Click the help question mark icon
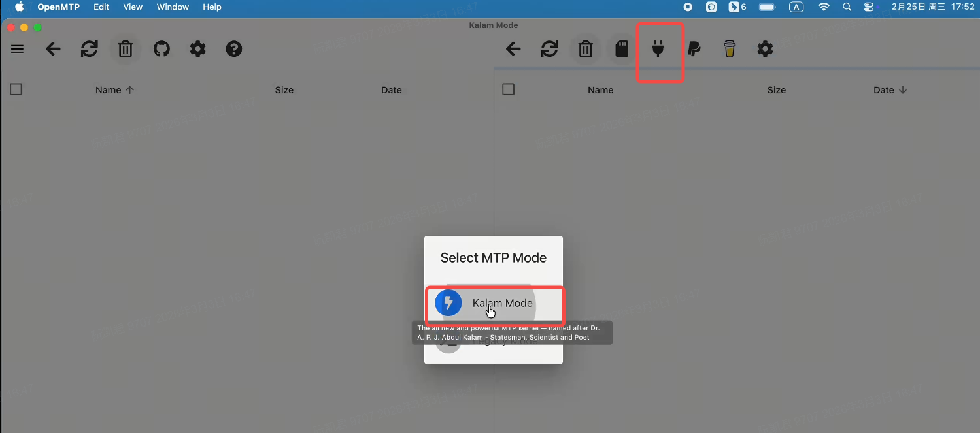The height and width of the screenshot is (433, 980). (234, 49)
